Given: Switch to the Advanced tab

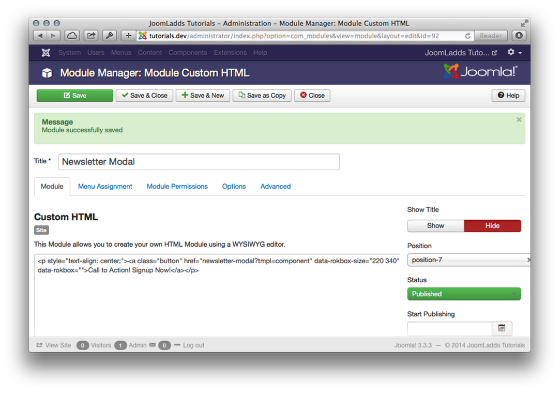Looking at the screenshot, I should (x=275, y=186).
